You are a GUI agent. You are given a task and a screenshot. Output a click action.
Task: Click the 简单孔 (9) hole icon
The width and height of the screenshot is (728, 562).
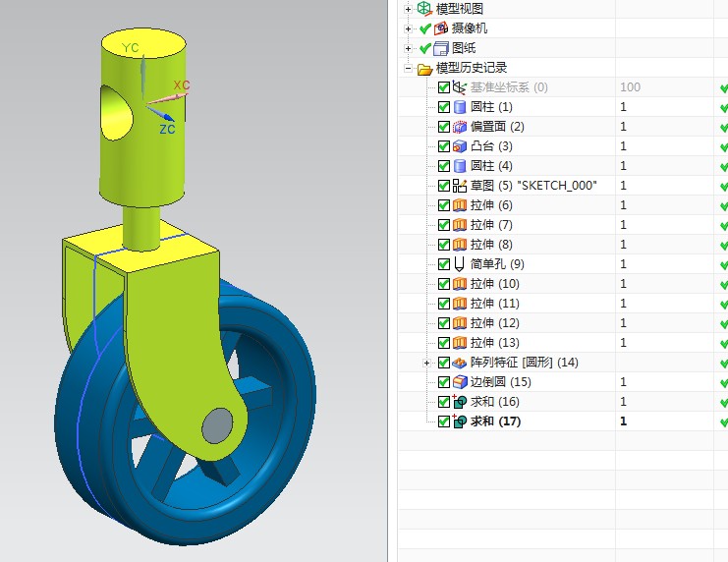459,264
